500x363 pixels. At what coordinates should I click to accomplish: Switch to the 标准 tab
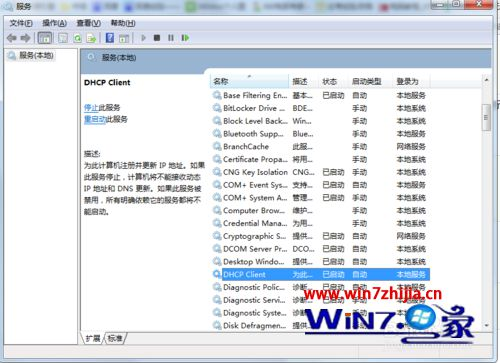(x=115, y=338)
